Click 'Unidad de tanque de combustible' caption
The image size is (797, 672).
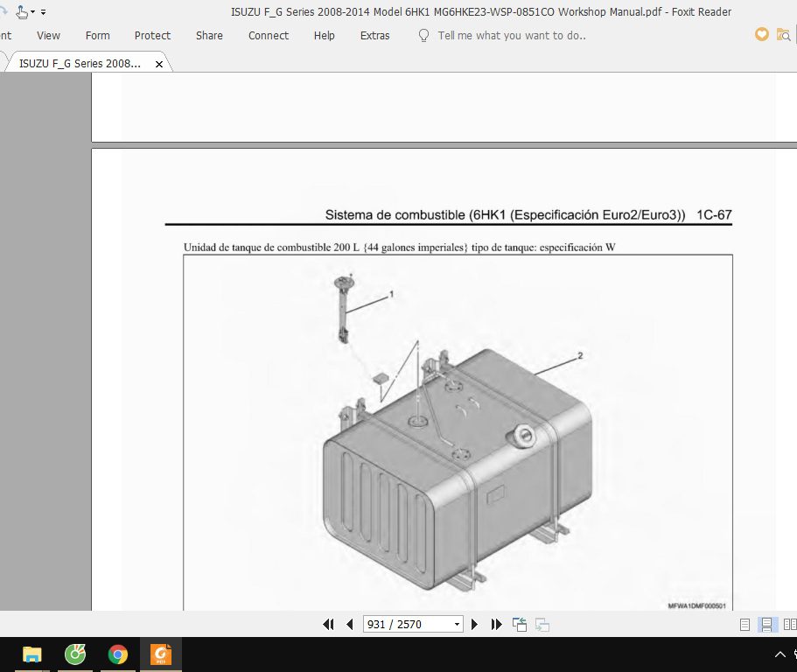point(400,248)
